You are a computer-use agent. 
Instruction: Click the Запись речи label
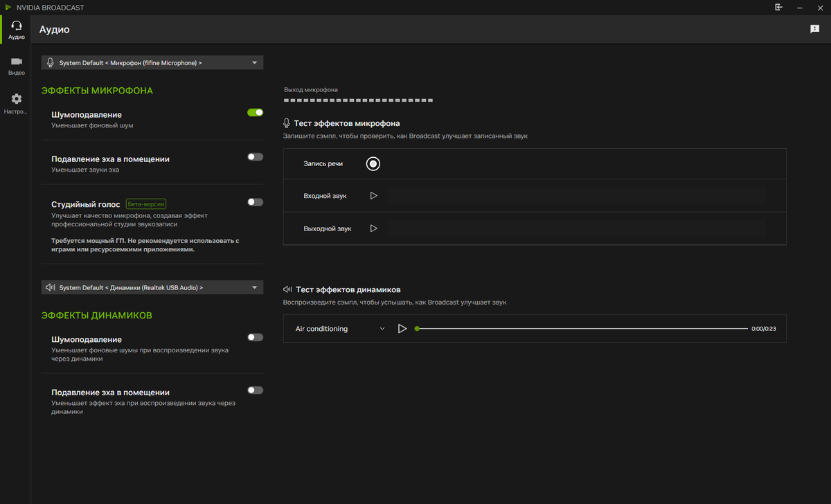click(x=323, y=164)
